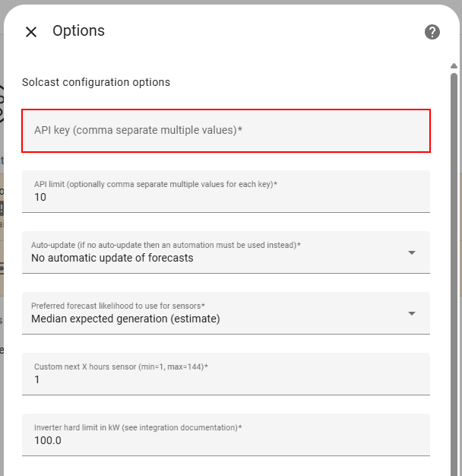Click the Auto-update field label text
Viewport: 462px width, 476px height.
[166, 245]
